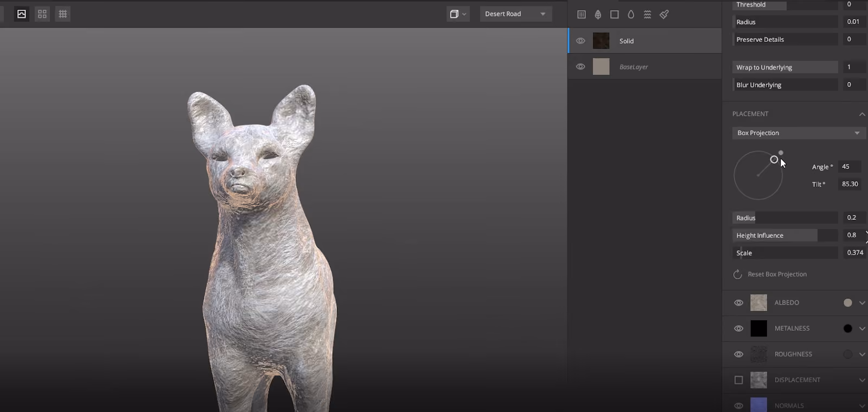Expand the ROUGHNESS channel options
868x412 pixels.
[x=862, y=354]
